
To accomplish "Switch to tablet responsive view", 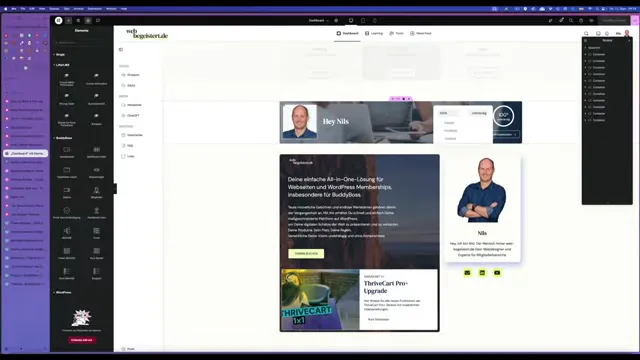I will [x=363, y=20].
